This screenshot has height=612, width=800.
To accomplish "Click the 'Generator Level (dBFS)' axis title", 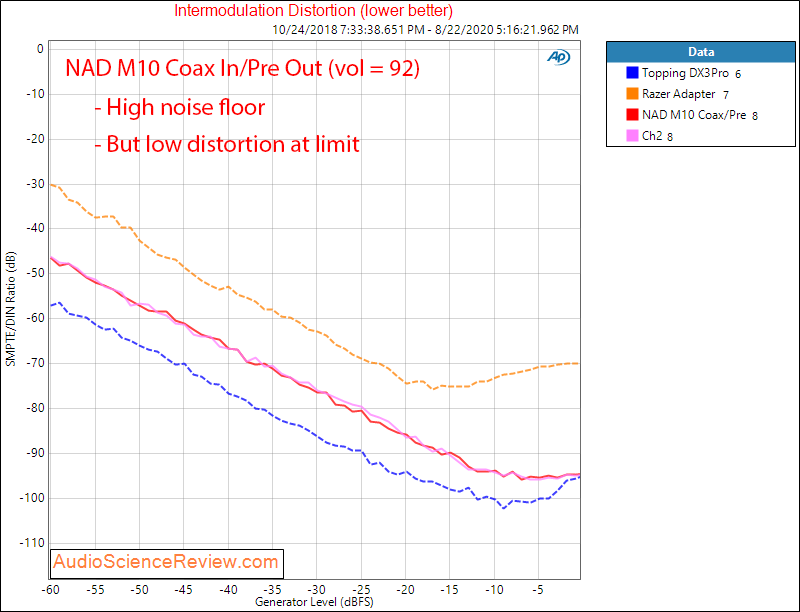I will click(x=314, y=602).
